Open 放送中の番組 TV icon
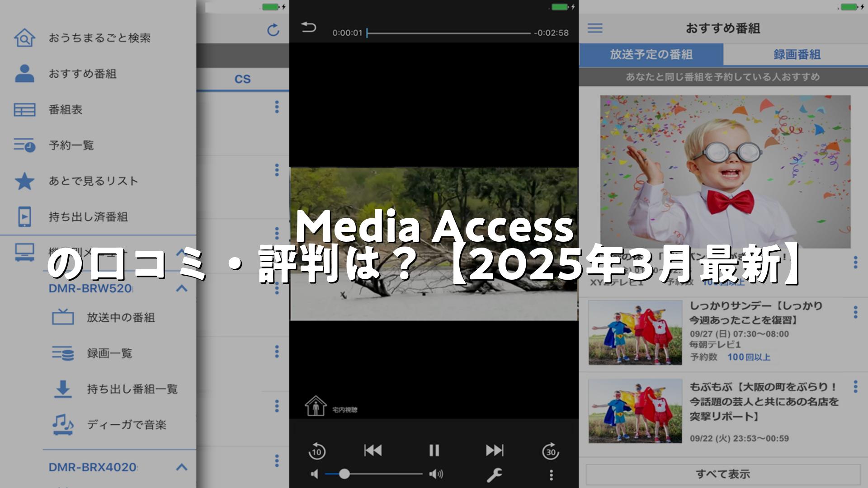Image resolution: width=868 pixels, height=488 pixels. pyautogui.click(x=63, y=317)
